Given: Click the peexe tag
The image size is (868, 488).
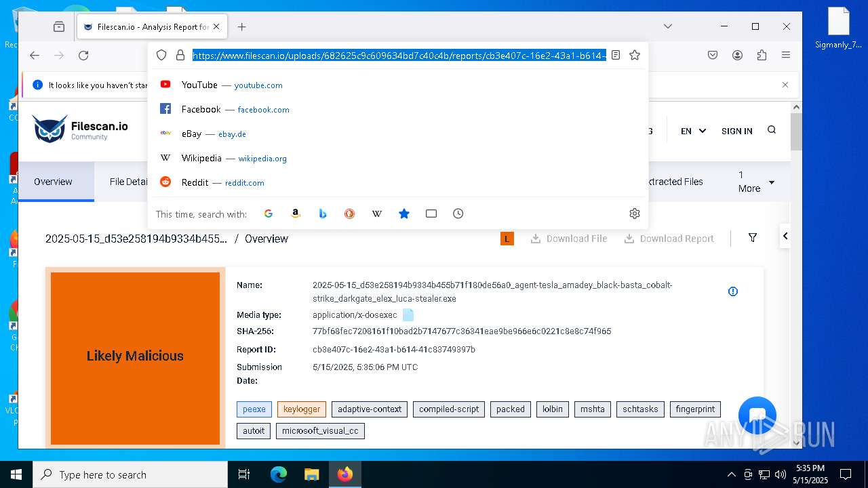Looking at the screenshot, I should (x=254, y=409).
